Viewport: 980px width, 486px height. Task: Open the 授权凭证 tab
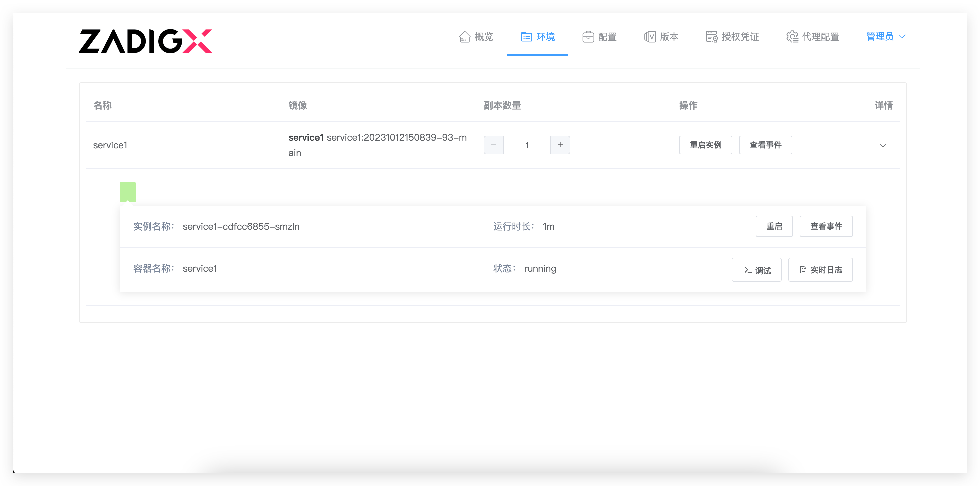click(x=740, y=37)
